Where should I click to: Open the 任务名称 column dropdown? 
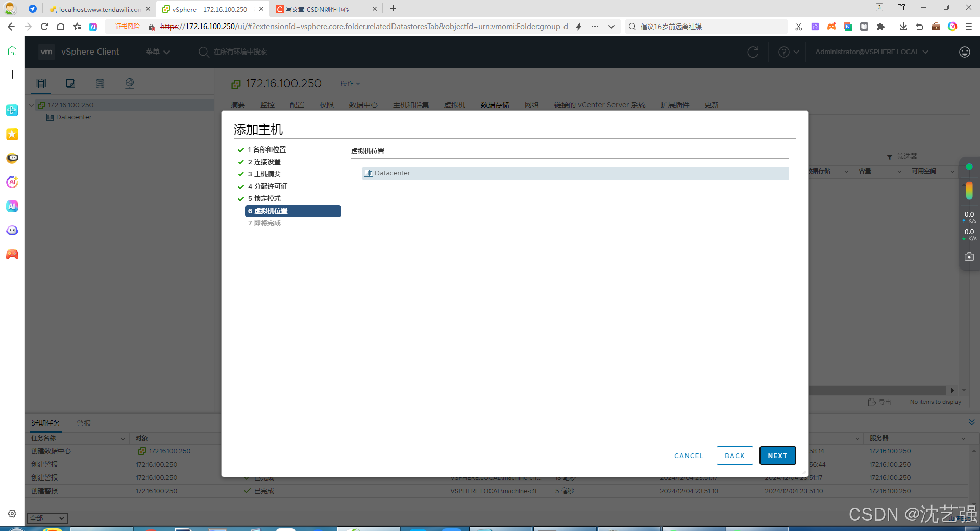tap(122, 438)
